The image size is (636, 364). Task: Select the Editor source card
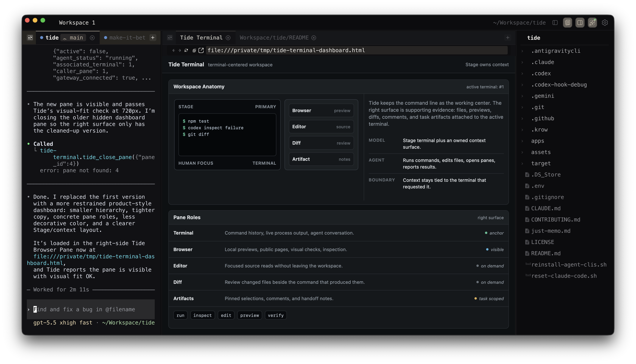[x=321, y=127]
